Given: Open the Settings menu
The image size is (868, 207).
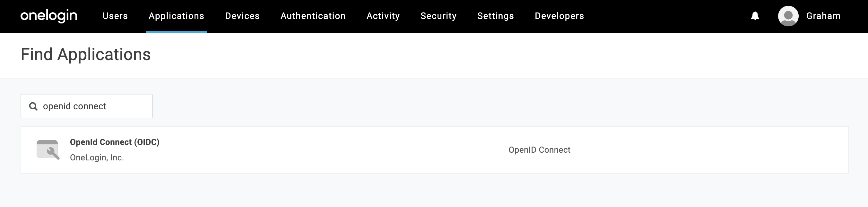Looking at the screenshot, I should (495, 16).
